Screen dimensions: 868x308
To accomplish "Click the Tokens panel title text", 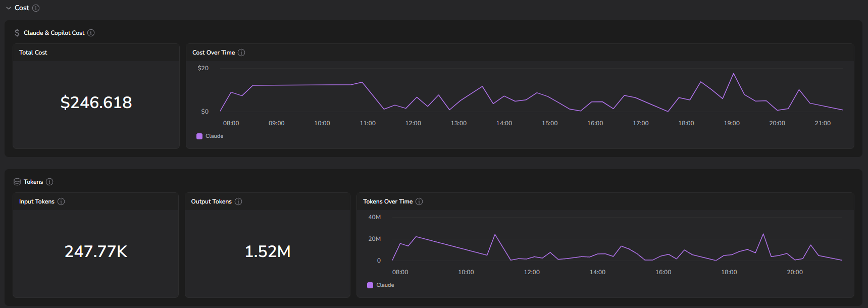I will (33, 182).
